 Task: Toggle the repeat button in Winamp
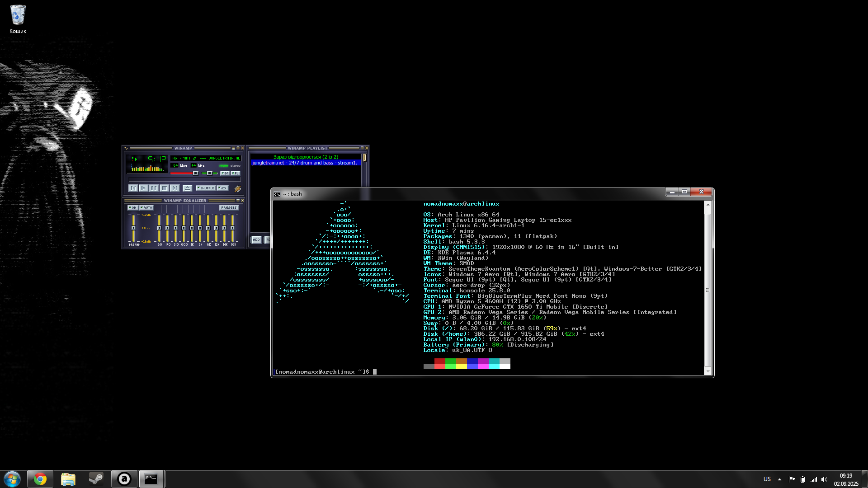coord(223,188)
